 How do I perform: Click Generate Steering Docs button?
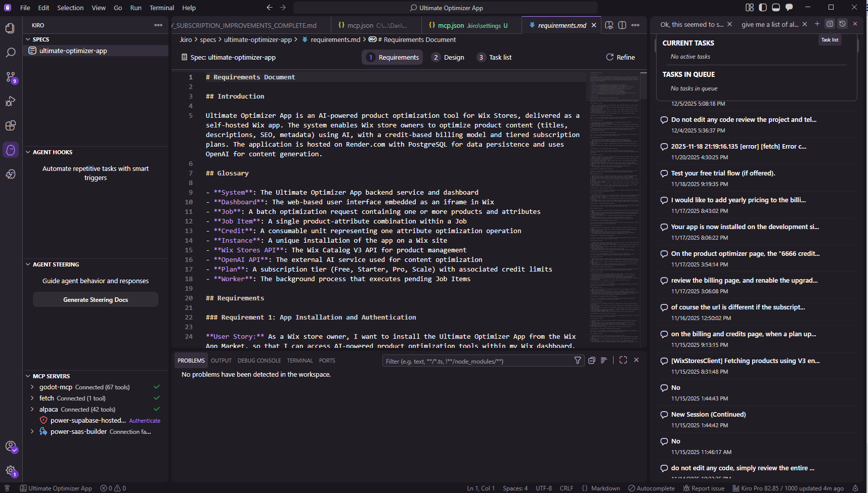(96, 300)
